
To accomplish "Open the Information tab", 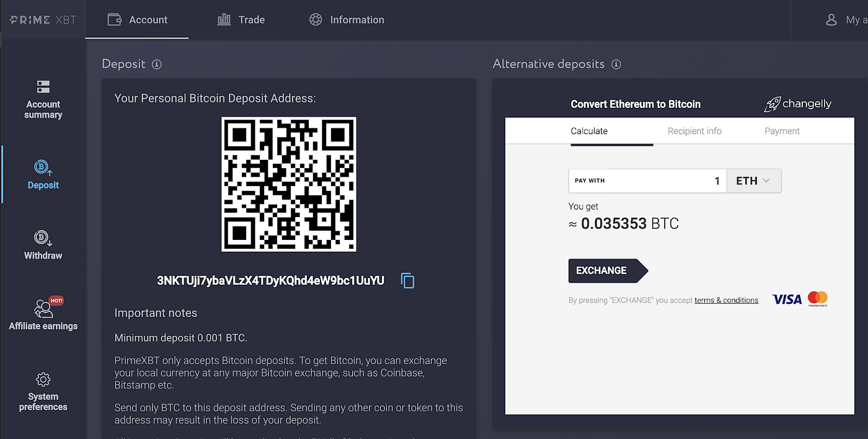I will pos(347,20).
